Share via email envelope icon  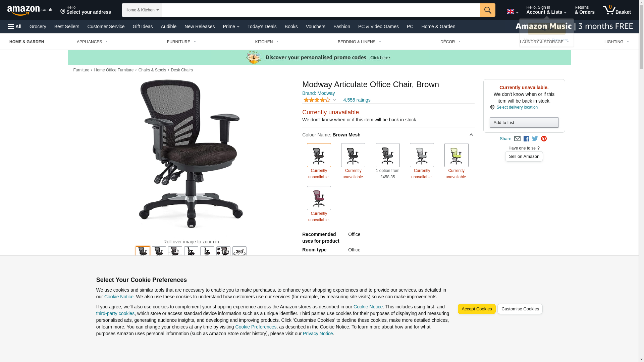coord(517,139)
